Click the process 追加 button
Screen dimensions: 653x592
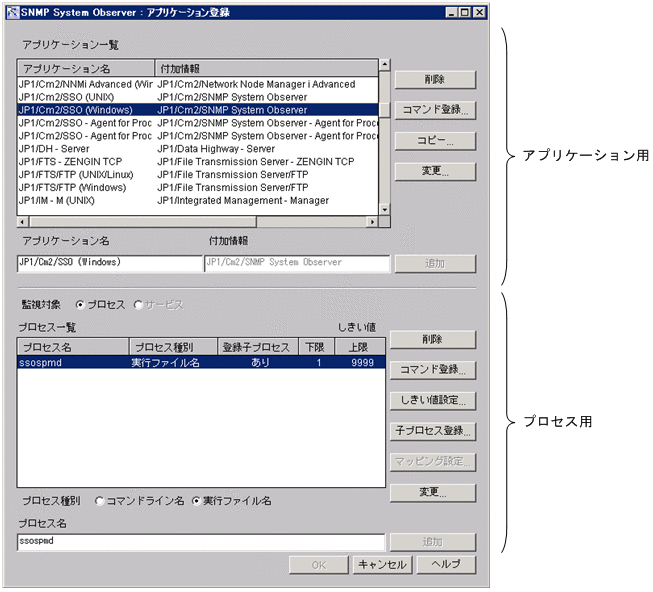point(432,542)
